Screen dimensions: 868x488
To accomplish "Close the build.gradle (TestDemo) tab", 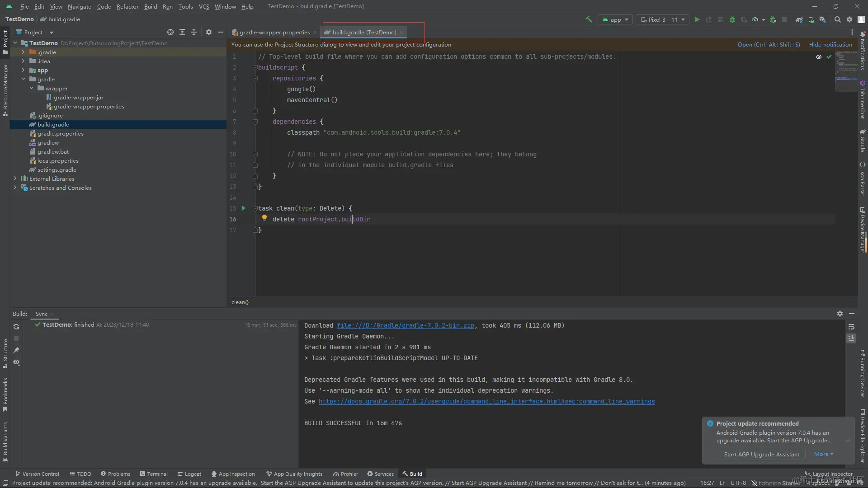I will [401, 32].
